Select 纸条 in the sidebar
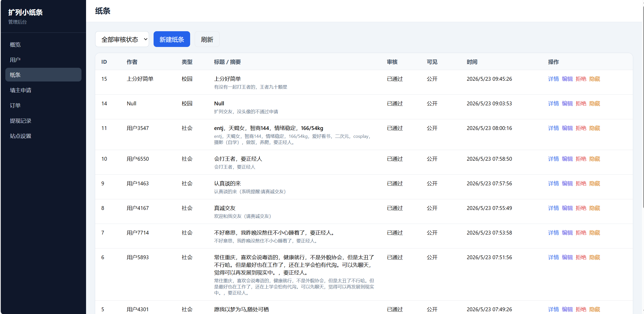The height and width of the screenshot is (314, 644). point(43,75)
